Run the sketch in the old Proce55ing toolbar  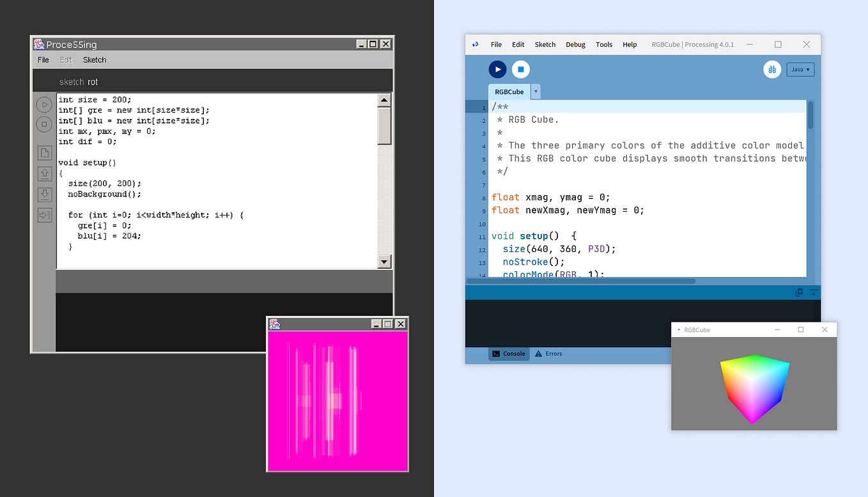43,104
